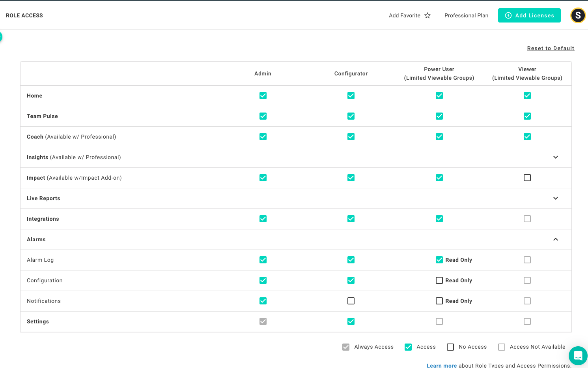Image resolution: width=588 pixels, height=368 pixels.
Task: Click Viewer checkbox in Notifications row
Action: [527, 301]
